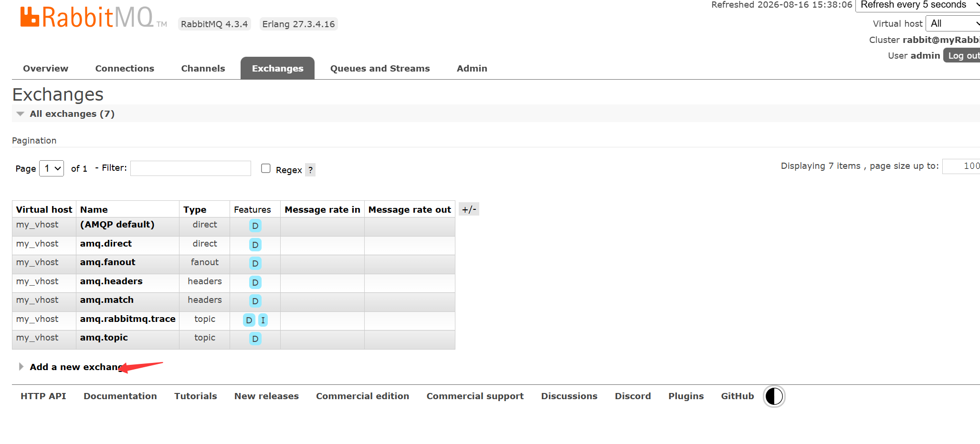Click the D feature badge for amq.topic
980x444 pixels.
click(255, 339)
